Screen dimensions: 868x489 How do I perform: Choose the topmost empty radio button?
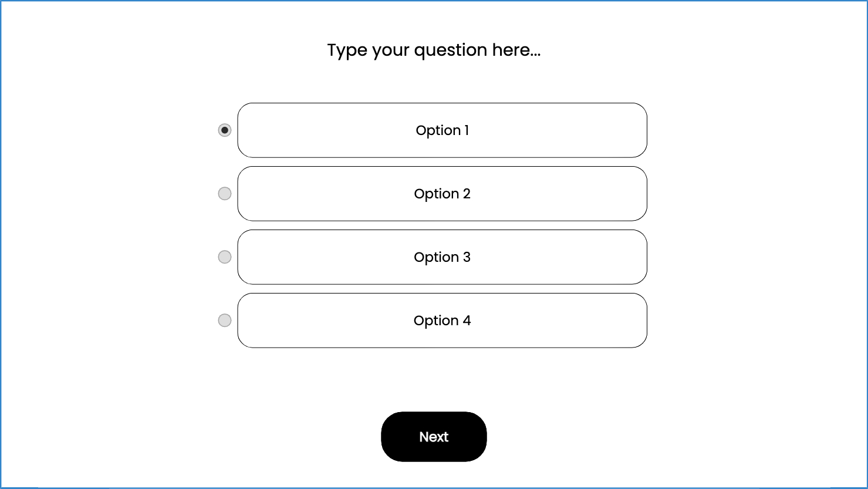click(225, 194)
